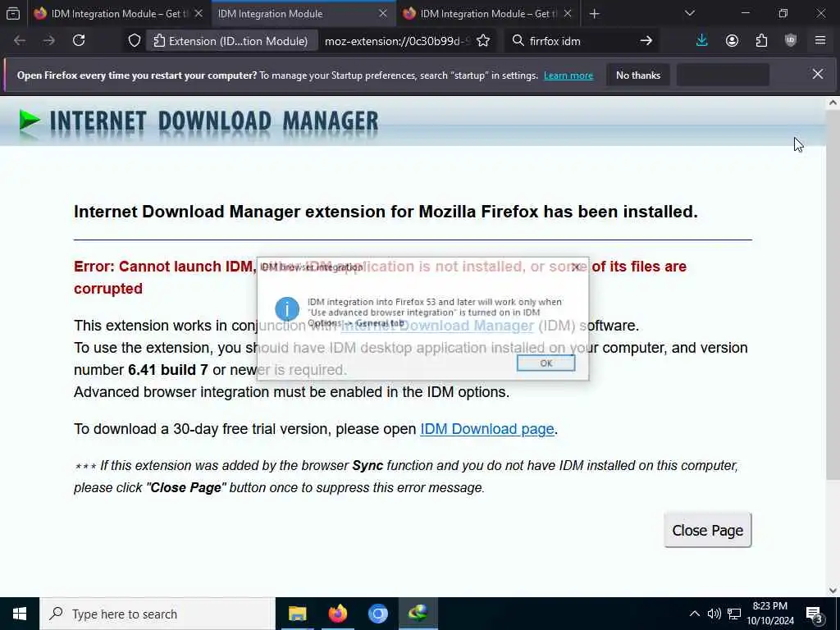This screenshot has height=630, width=840.
Task: Click the scrollbar down arrow
Action: [833, 591]
